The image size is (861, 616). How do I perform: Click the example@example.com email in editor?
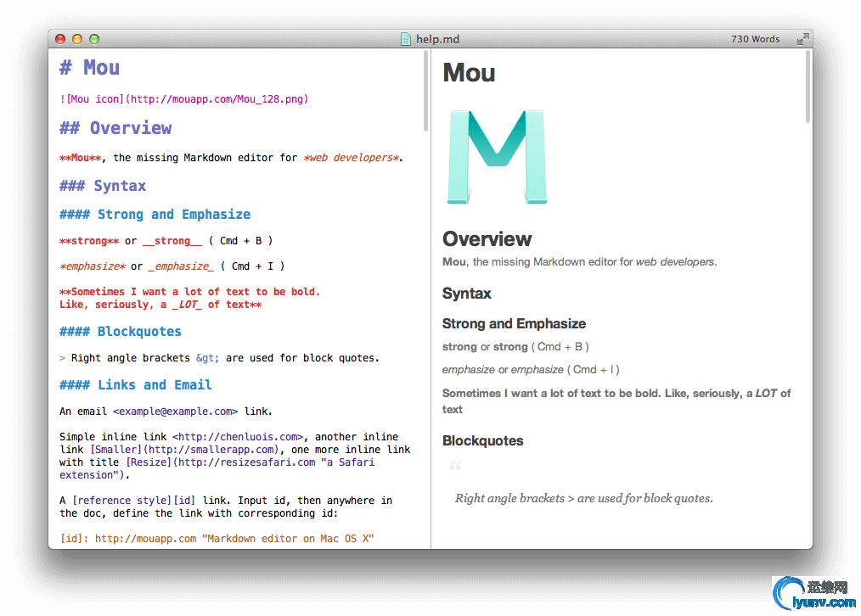click(x=175, y=412)
